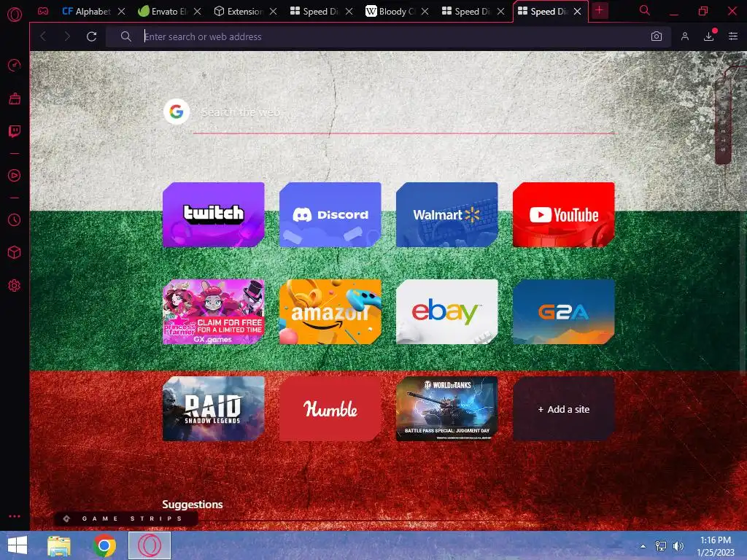
Task: Open the Windows Start menu
Action: 18,545
